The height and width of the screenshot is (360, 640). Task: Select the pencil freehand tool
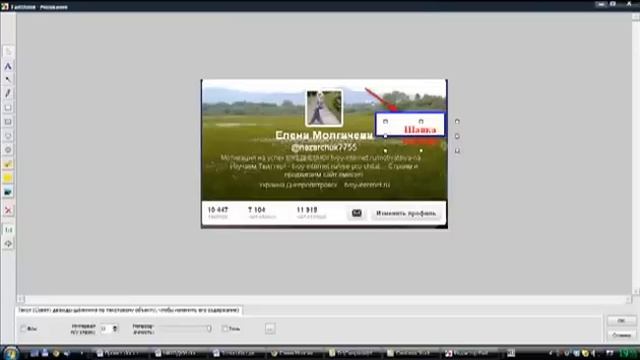8,93
